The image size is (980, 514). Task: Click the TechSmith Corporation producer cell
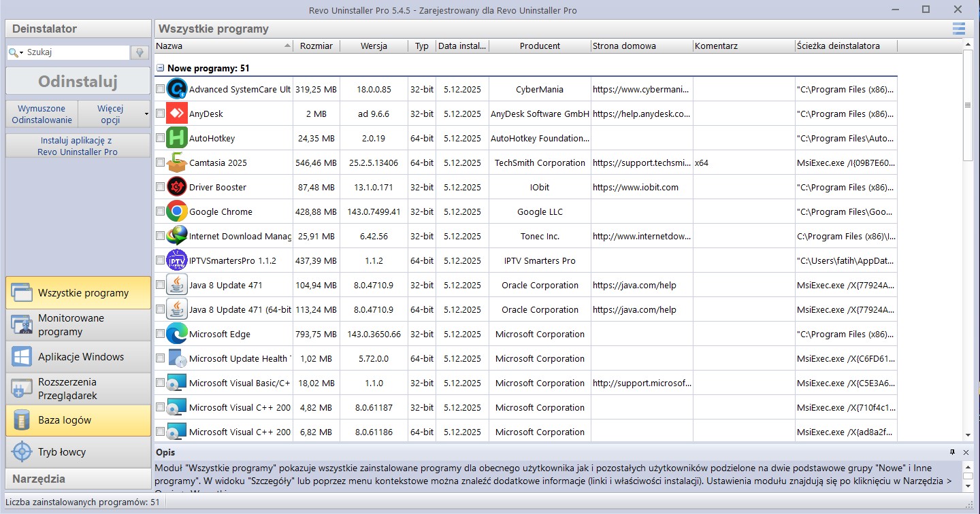540,162
